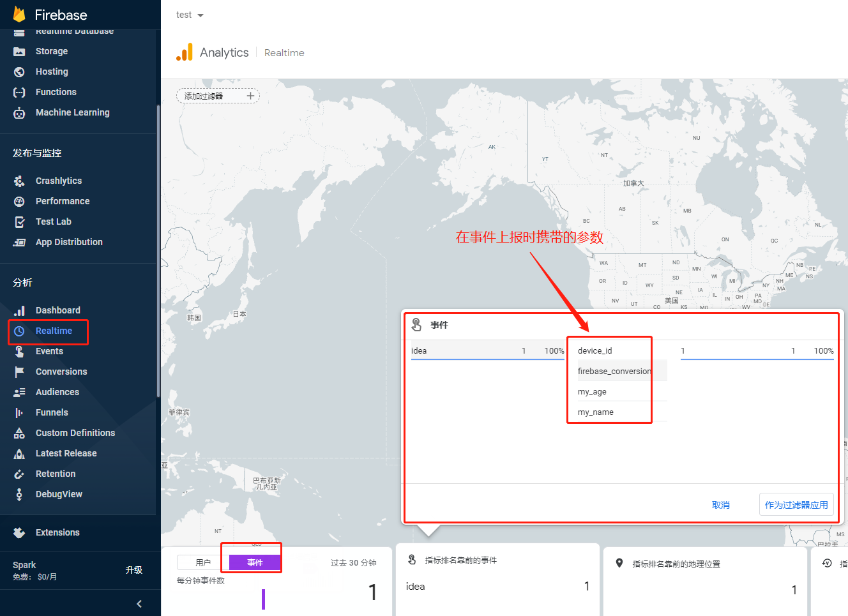Click the 升级 upgrade link
The height and width of the screenshot is (616, 848).
point(134,570)
